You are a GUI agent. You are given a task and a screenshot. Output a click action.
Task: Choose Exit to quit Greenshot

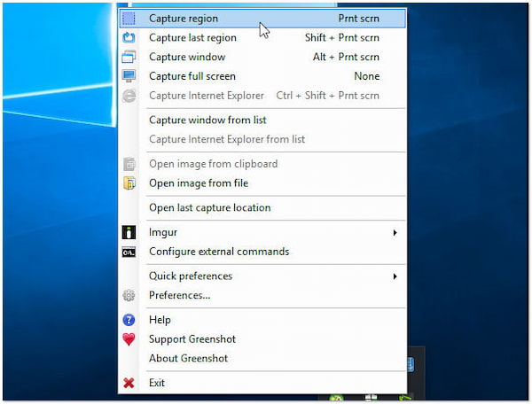point(262,383)
